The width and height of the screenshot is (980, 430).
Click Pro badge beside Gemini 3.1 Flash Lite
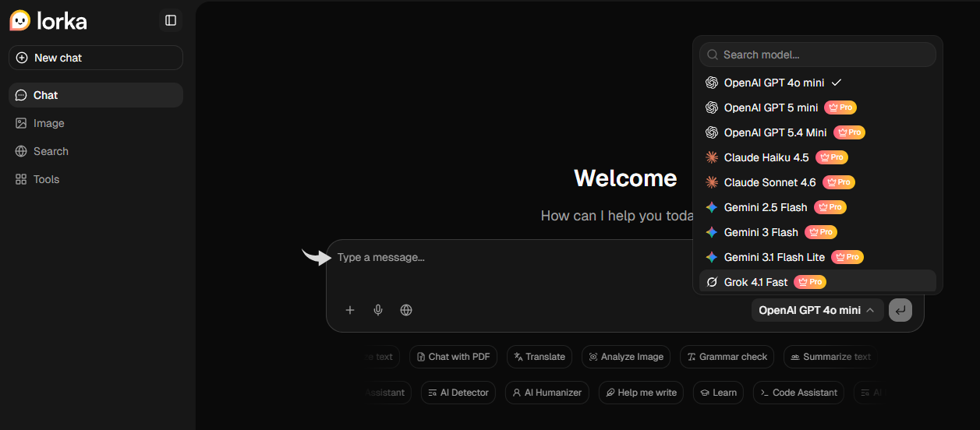pos(847,257)
